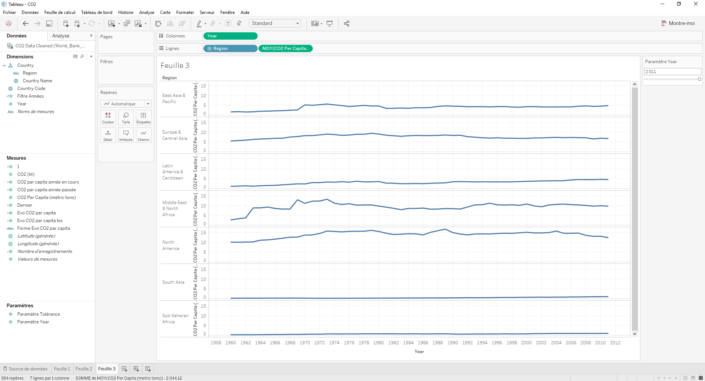Select the Year pill on Colonnes
705x381 pixels.
coord(230,36)
